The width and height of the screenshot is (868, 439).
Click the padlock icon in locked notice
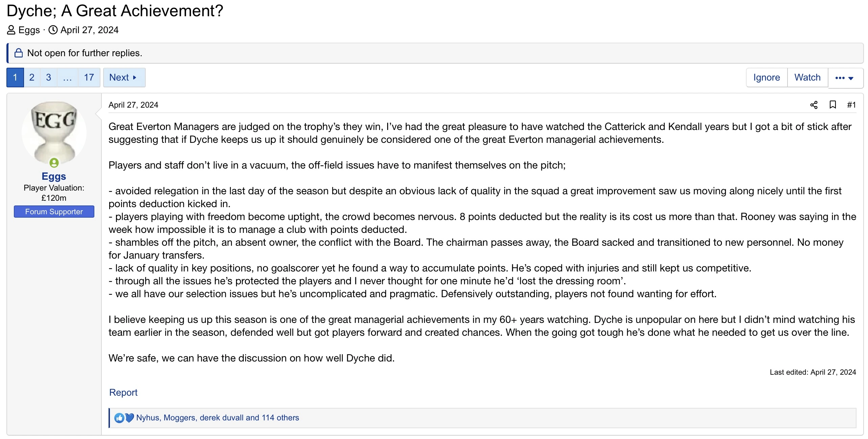(x=19, y=53)
